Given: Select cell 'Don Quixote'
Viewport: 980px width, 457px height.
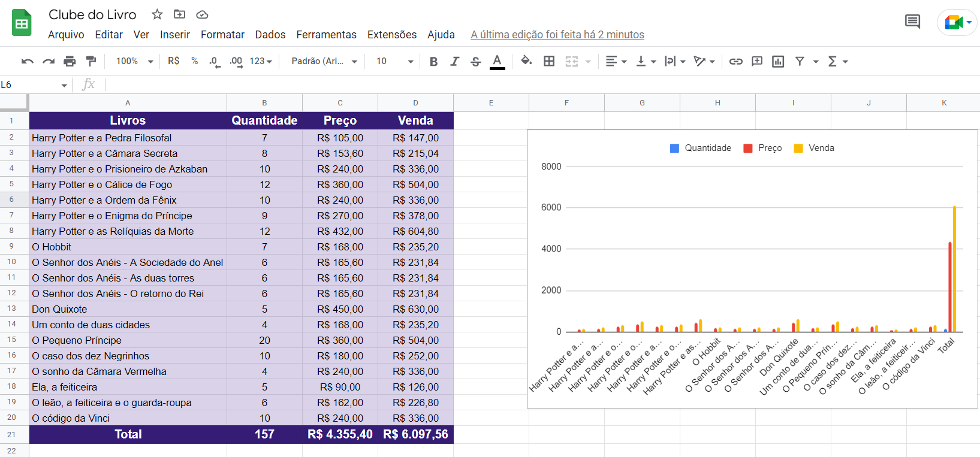Looking at the screenshot, I should (128, 309).
